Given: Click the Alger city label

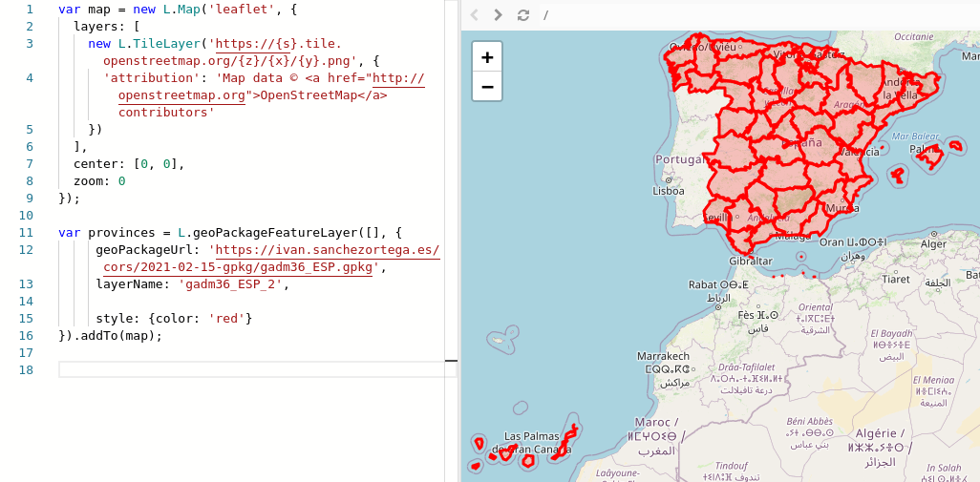Looking at the screenshot, I should pyautogui.click(x=934, y=244).
